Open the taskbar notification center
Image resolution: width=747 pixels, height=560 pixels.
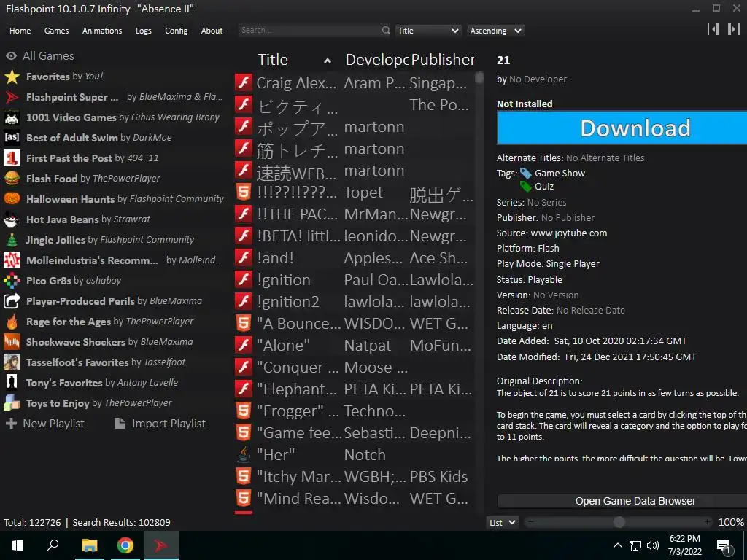(x=724, y=546)
